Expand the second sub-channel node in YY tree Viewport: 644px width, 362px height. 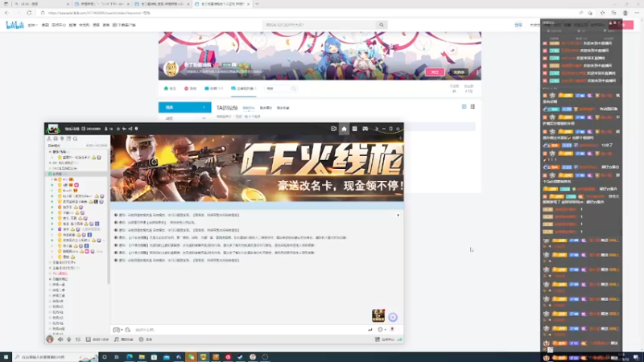[50, 163]
